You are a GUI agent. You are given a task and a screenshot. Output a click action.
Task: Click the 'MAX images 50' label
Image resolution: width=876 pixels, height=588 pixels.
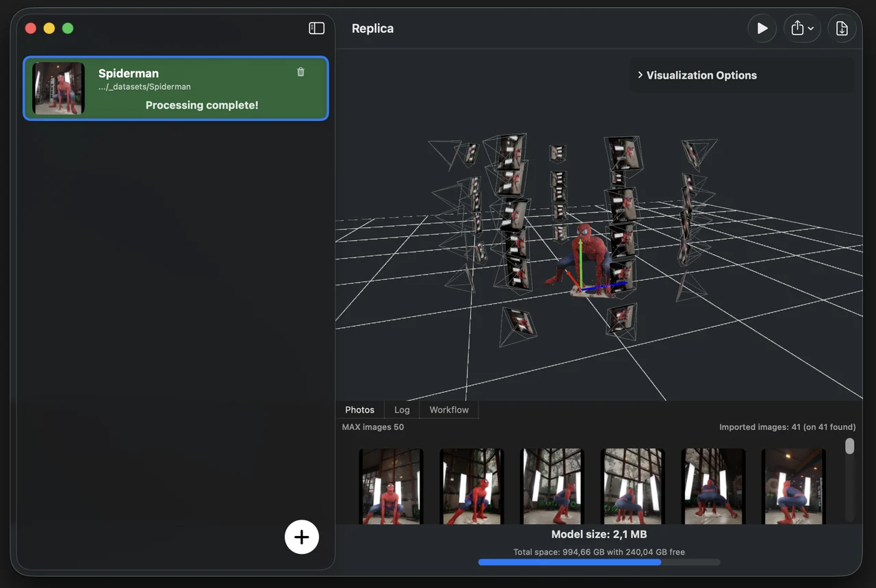click(373, 427)
